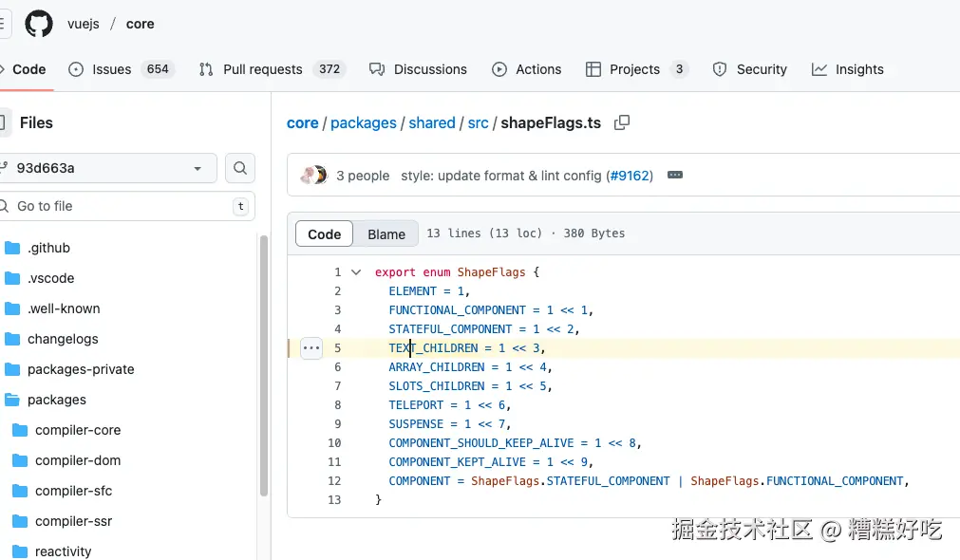Click the Security shield icon
960x560 pixels.
(x=720, y=69)
